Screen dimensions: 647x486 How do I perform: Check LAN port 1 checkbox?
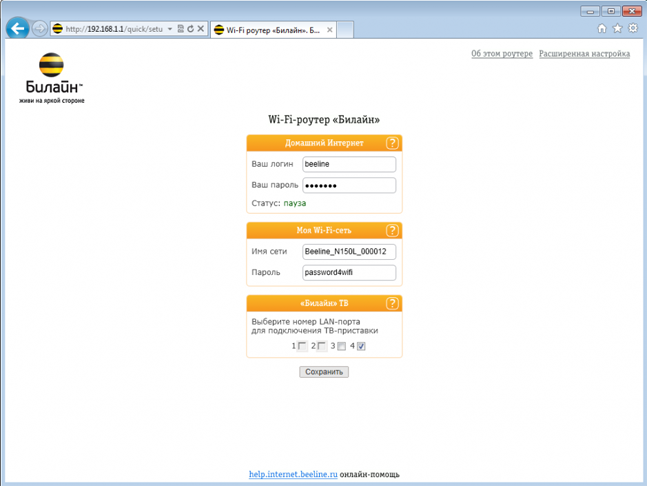tap(302, 346)
